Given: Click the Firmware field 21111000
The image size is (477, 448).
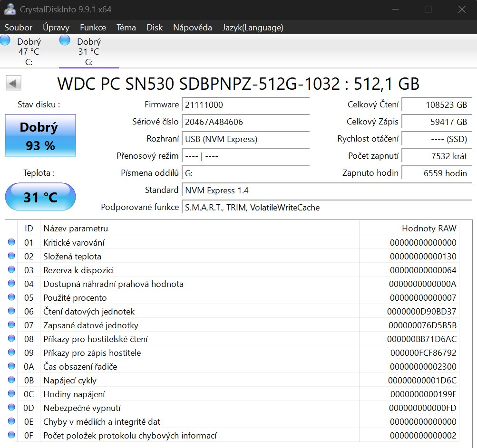Looking at the screenshot, I should (245, 105).
